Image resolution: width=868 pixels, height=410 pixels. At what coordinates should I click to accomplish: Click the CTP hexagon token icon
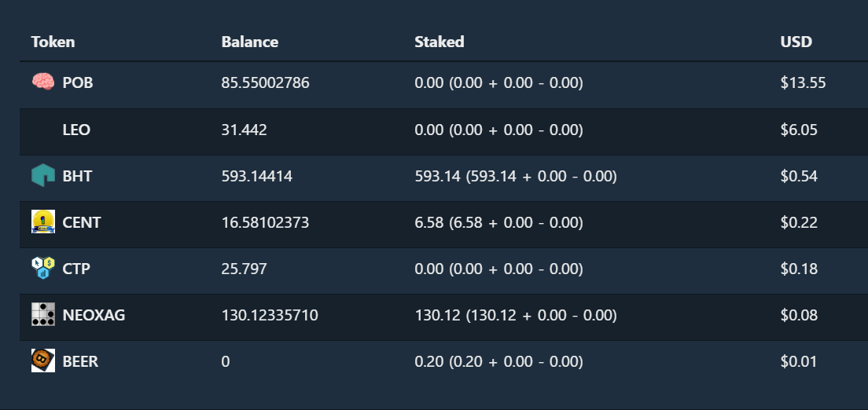[42, 269]
